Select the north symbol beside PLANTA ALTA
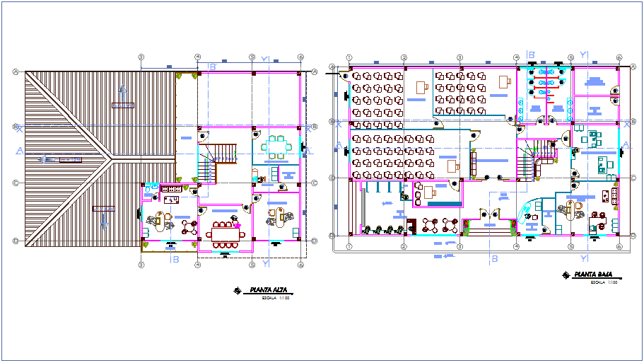The width and height of the screenshot is (644, 363). [238, 290]
